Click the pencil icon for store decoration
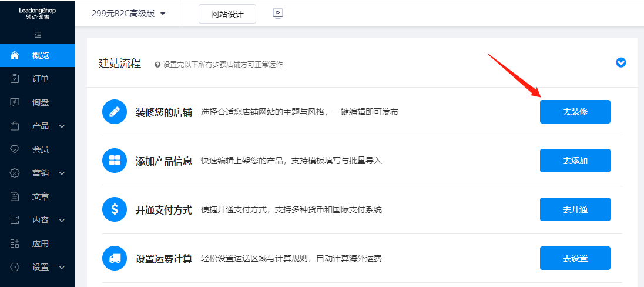Viewport: 644px width, 287px height. pyautogui.click(x=115, y=112)
